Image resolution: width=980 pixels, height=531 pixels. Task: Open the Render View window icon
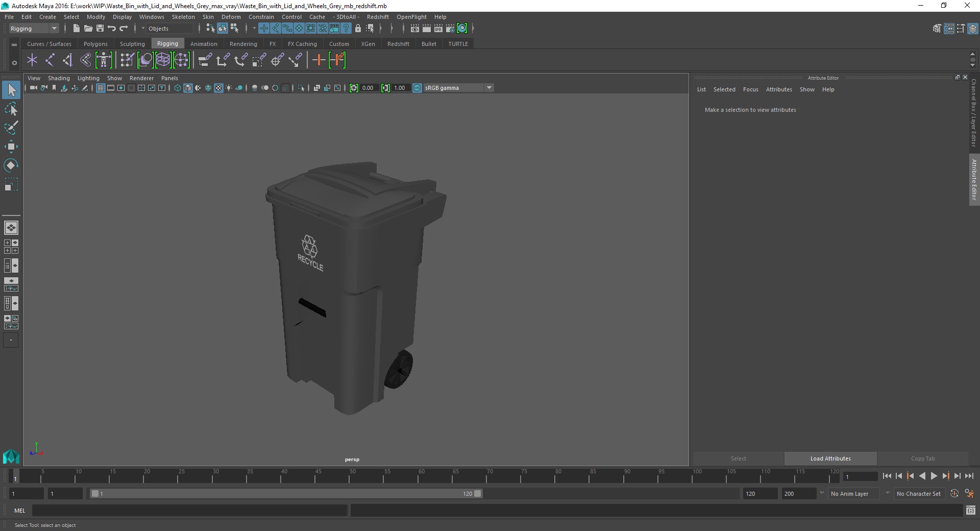point(415,29)
